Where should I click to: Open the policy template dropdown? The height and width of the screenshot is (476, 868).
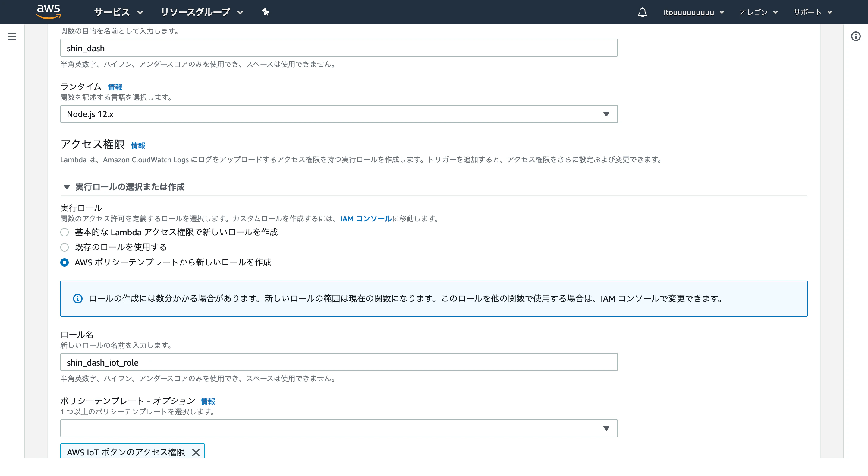pos(339,428)
